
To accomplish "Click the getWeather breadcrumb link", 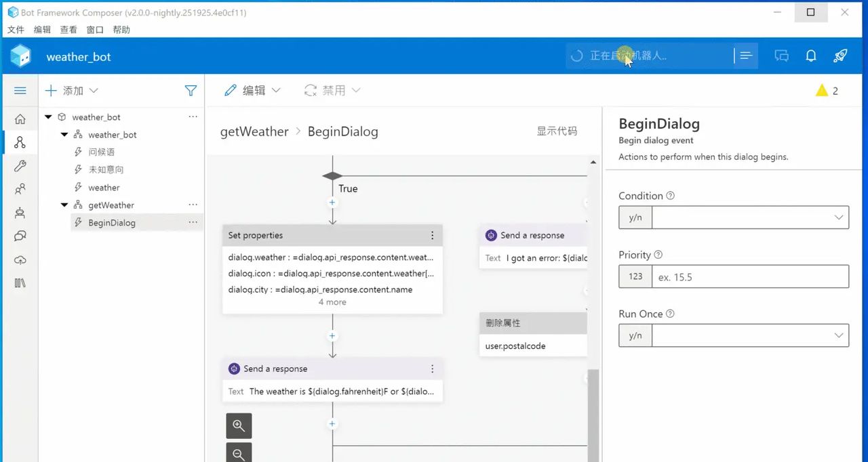I will [254, 131].
